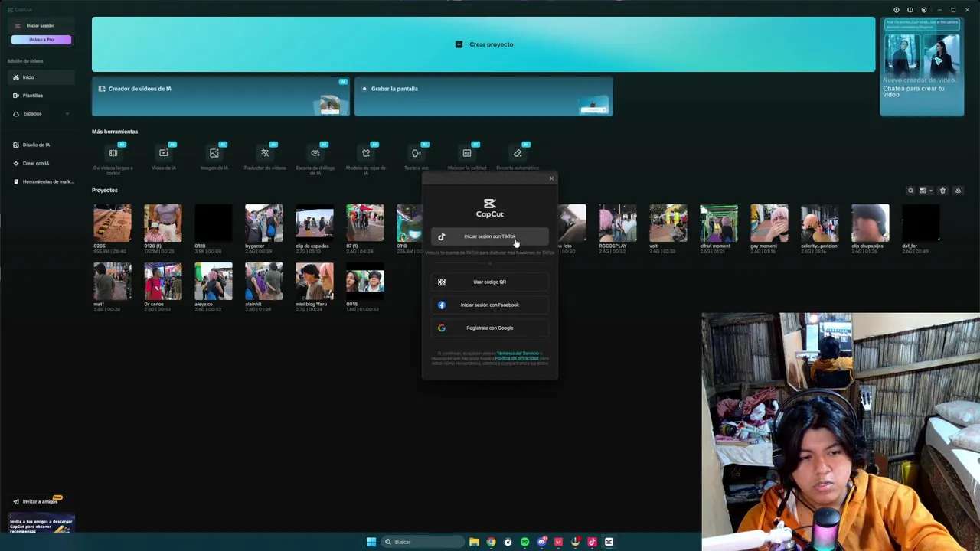Expand the Espacios sidebar item

point(41,114)
